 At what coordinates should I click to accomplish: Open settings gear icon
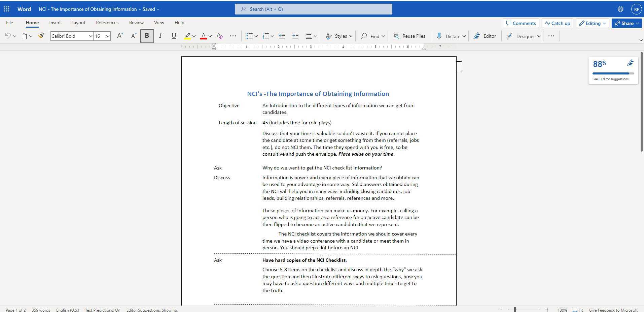pyautogui.click(x=620, y=9)
